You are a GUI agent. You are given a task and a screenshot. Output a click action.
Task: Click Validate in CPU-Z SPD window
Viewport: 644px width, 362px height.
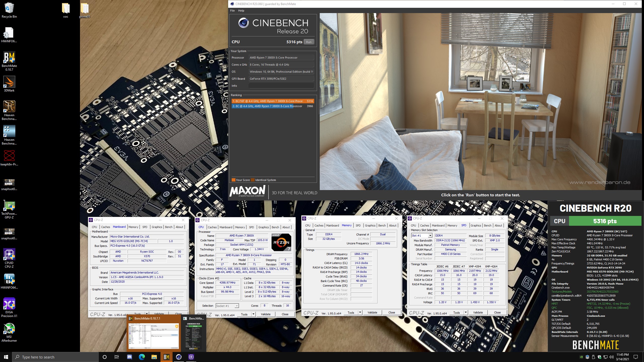click(x=478, y=312)
